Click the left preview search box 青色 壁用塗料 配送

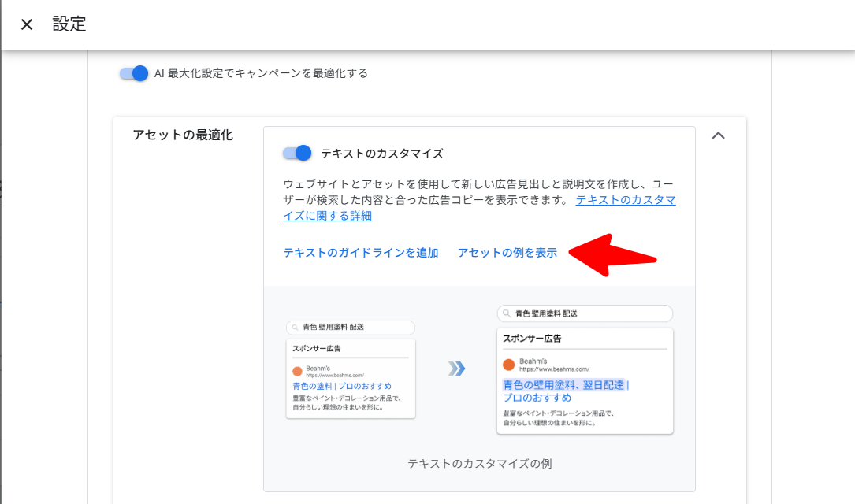[x=351, y=327]
